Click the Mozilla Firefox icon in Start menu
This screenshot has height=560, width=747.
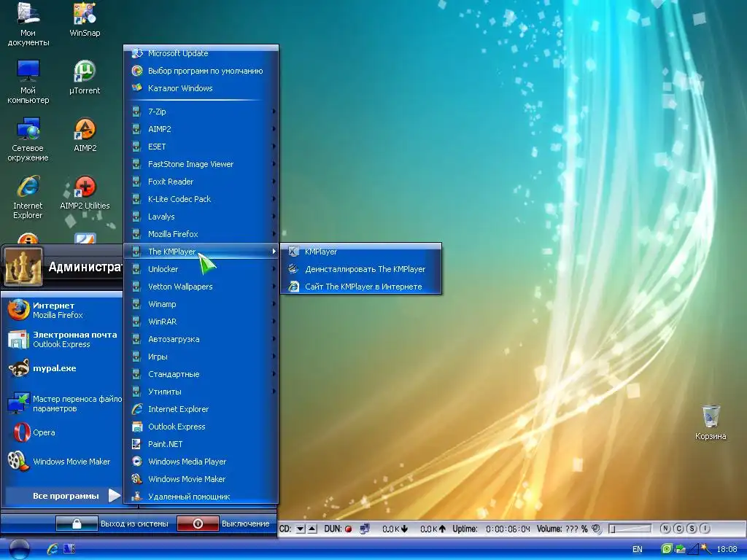click(x=18, y=310)
